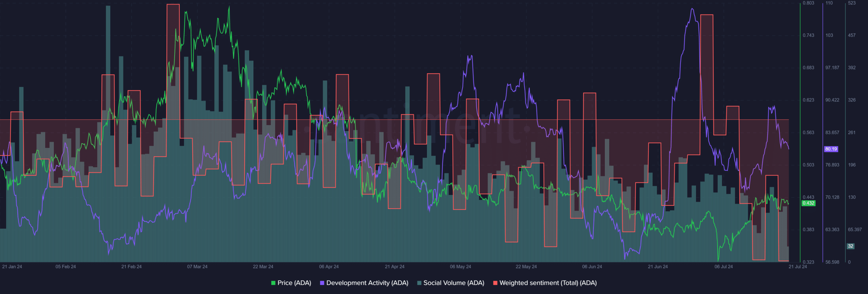Viewport: 868px width, 294px height.
Task: Click the 0.803 price axis value
Action: [x=808, y=3]
